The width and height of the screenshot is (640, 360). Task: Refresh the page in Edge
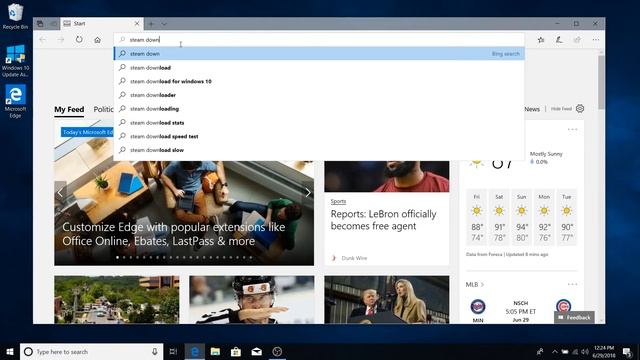pyautogui.click(x=79, y=40)
